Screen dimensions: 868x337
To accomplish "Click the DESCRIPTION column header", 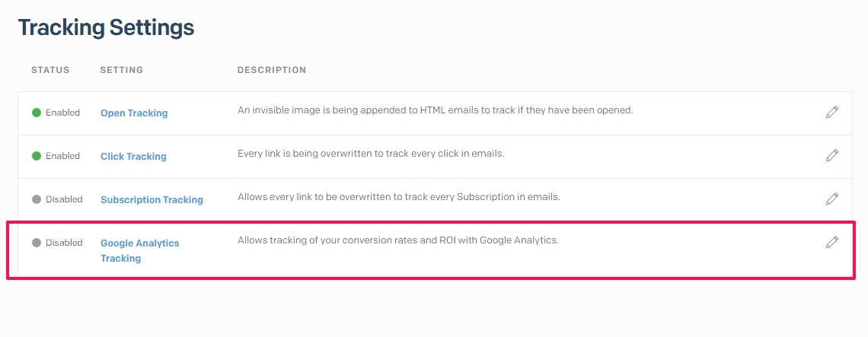I will tap(272, 70).
